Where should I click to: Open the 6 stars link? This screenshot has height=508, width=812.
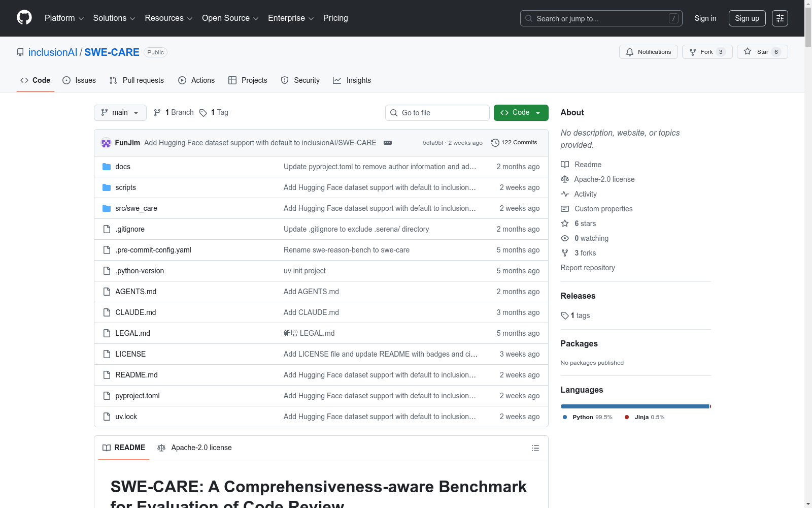pos(585,224)
